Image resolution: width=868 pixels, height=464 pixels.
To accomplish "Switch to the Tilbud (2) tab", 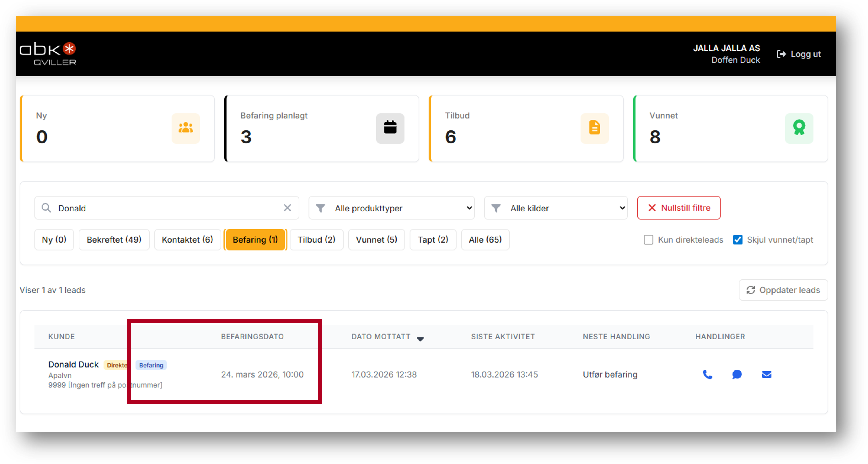I will coord(316,240).
